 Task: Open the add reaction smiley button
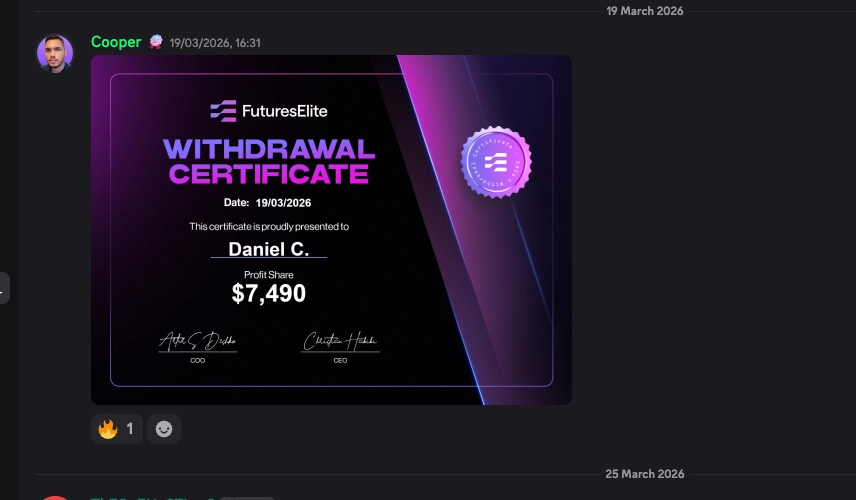(164, 429)
